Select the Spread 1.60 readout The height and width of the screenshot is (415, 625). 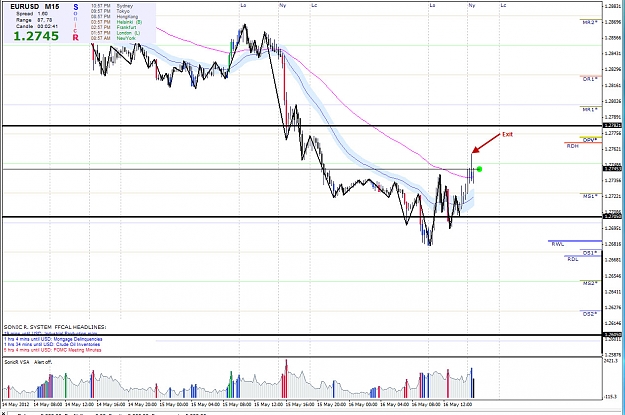point(31,14)
